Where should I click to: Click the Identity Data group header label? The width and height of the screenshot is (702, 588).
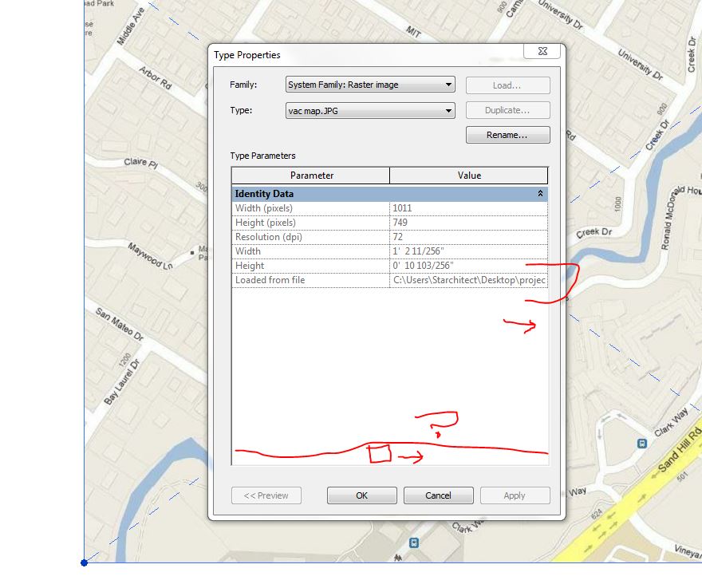pos(264,194)
